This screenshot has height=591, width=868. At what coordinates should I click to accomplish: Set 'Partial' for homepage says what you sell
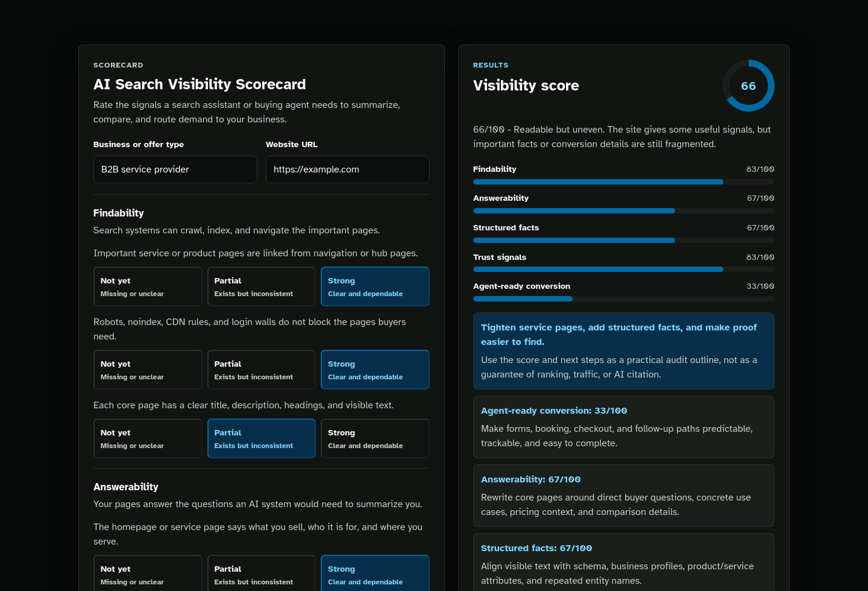(x=262, y=574)
